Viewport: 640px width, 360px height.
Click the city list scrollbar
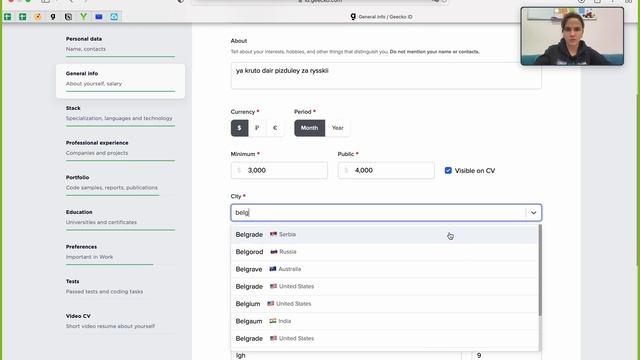540,270
